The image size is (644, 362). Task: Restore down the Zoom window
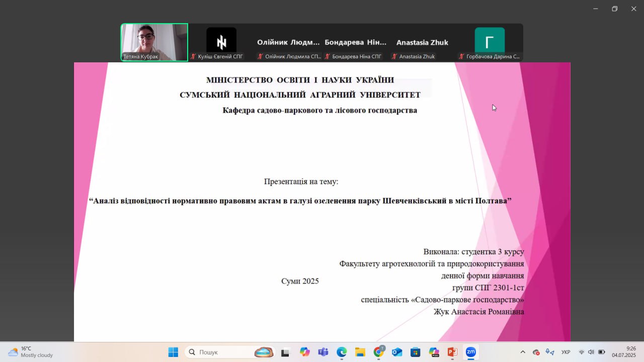point(614,9)
